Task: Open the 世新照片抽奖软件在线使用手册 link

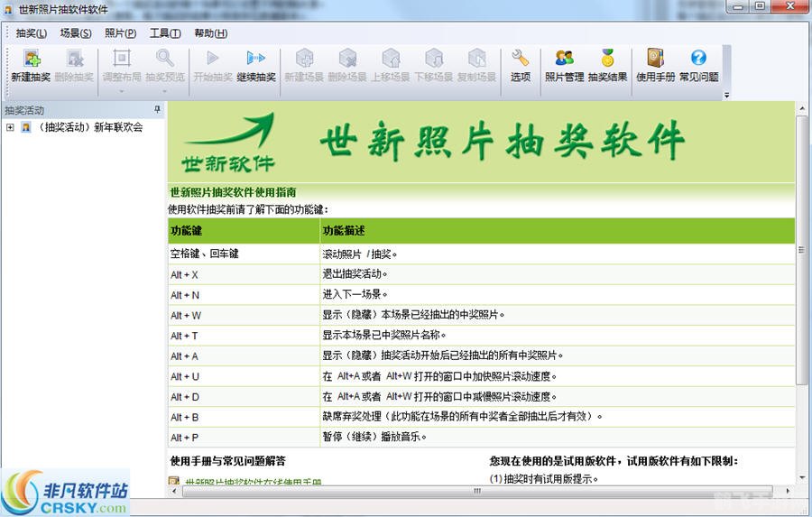Action: 254,482
